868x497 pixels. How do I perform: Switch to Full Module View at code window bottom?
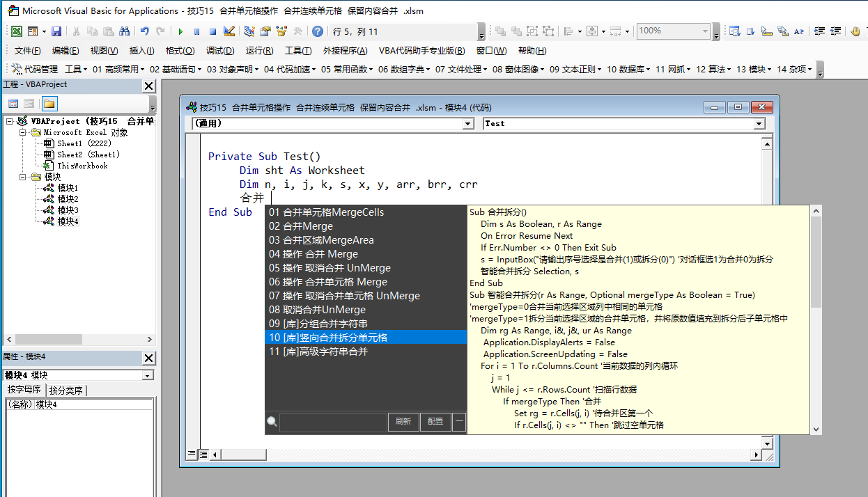(203, 454)
